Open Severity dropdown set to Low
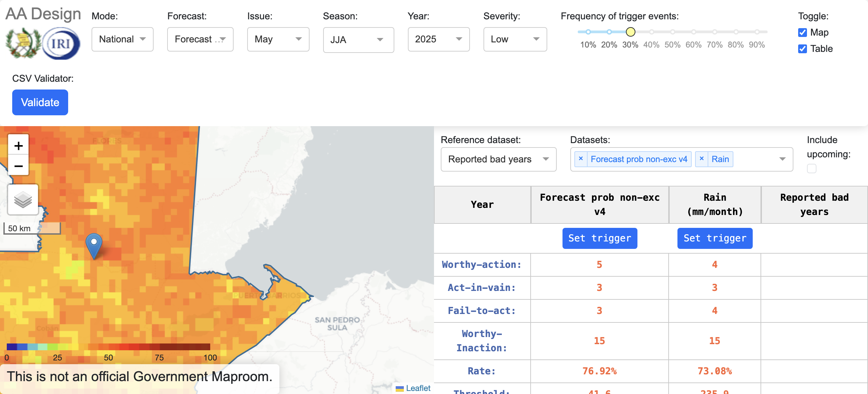Image resolution: width=868 pixels, height=394 pixels. tap(515, 39)
